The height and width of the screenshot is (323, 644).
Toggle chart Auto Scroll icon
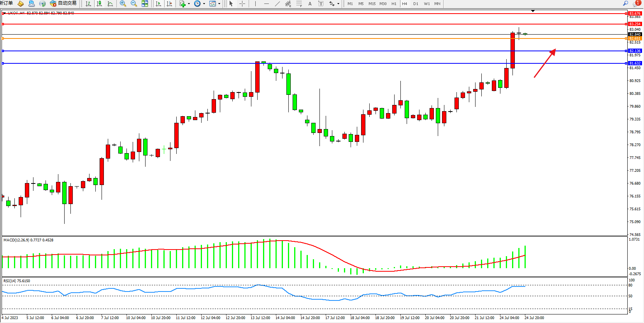[158, 3]
